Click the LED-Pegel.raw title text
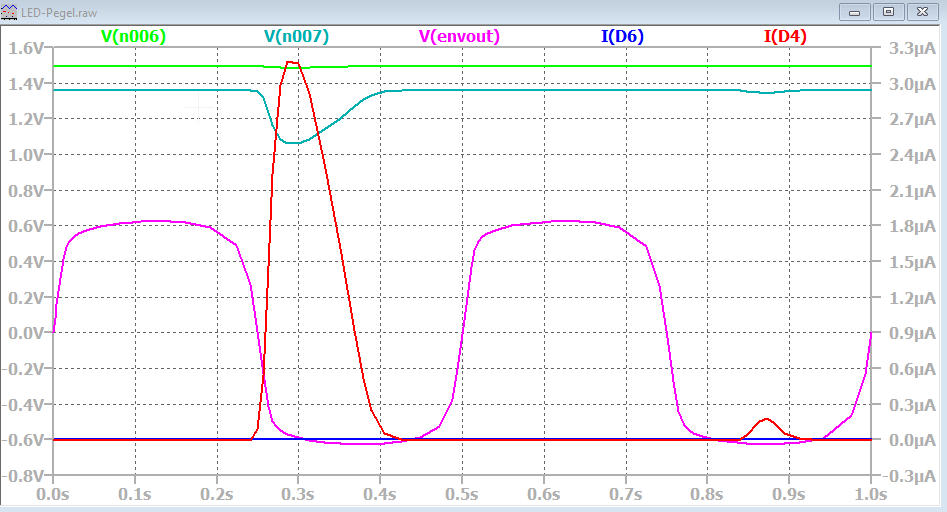 59,13
